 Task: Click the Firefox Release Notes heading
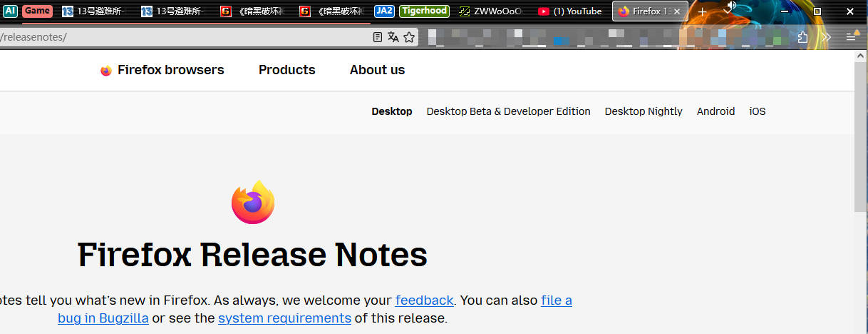pos(253,255)
